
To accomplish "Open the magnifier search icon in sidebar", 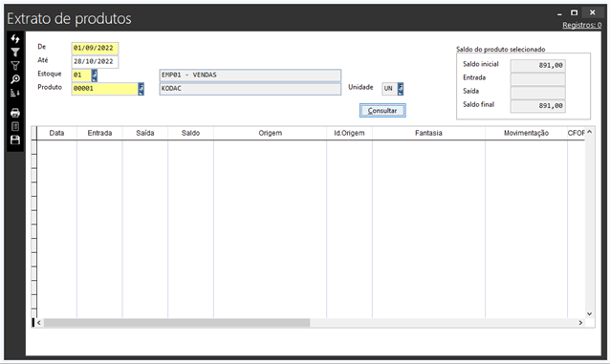I will click(x=15, y=79).
